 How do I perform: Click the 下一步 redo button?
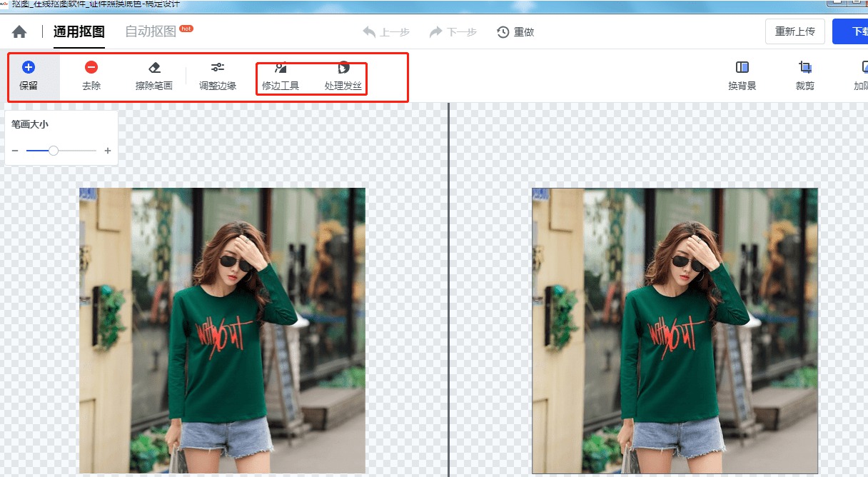tap(453, 32)
